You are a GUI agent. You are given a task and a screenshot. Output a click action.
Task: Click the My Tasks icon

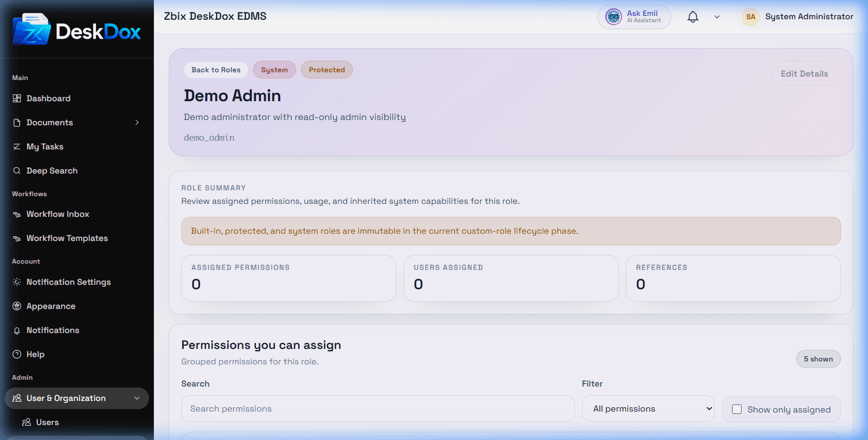coord(17,147)
